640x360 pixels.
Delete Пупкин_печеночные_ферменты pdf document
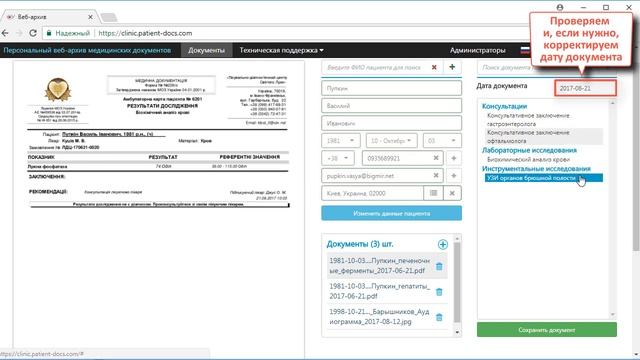(x=439, y=267)
